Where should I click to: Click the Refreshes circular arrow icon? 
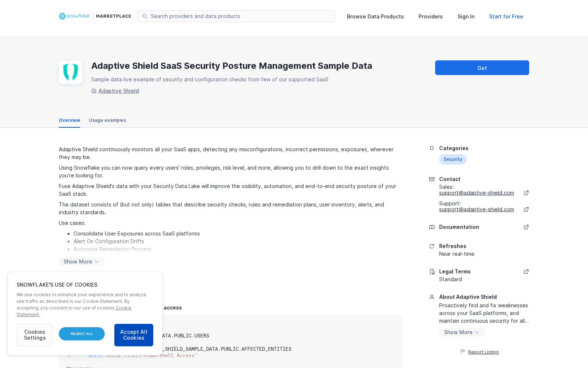(x=432, y=246)
